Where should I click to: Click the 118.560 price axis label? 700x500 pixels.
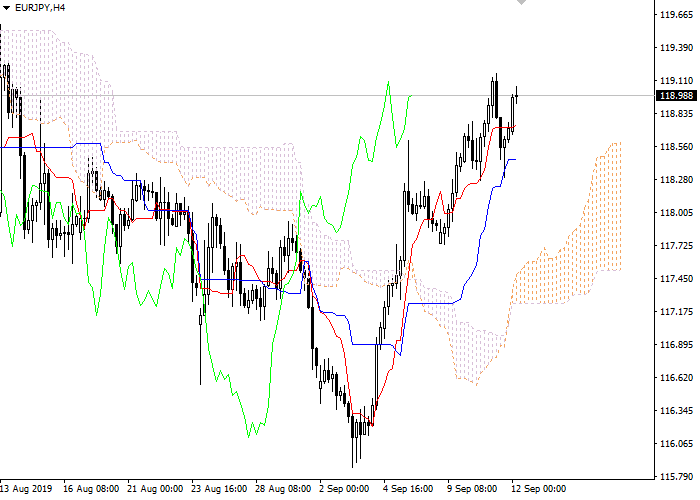pos(676,147)
